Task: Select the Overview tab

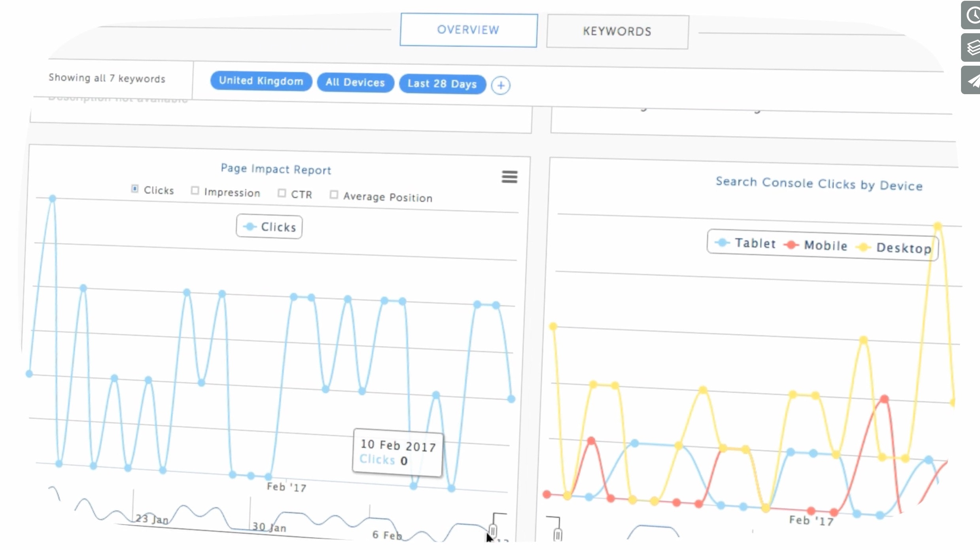Action: click(x=468, y=30)
